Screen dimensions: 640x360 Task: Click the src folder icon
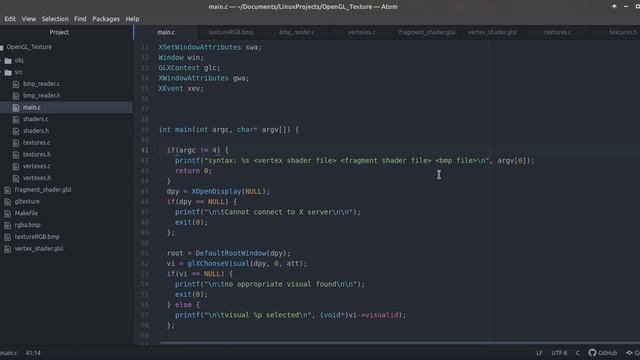pos(8,73)
